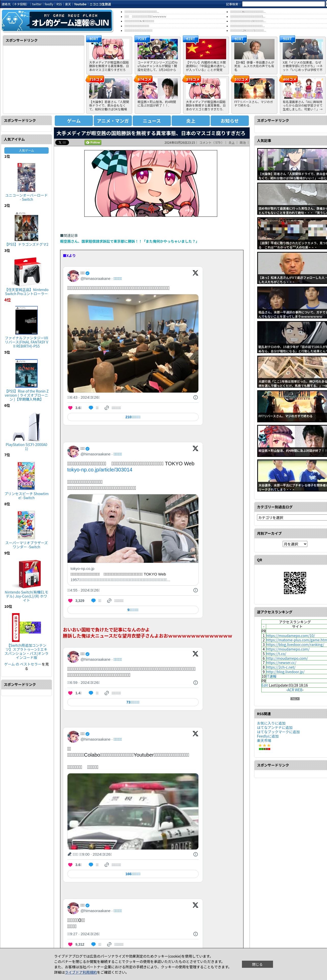327x980 pixels.
Task: Click the オレ的ゲーム速報@JIN site logo
Action: pos(57,21)
